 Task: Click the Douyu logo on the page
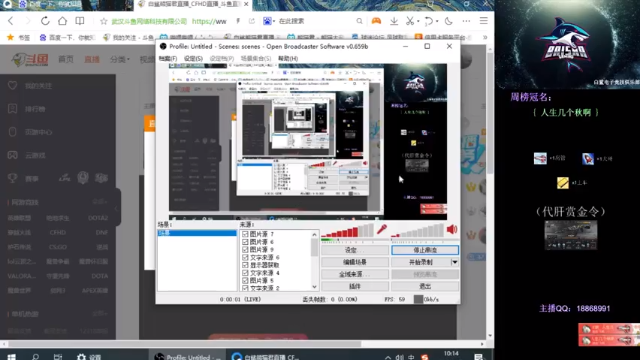(29, 60)
